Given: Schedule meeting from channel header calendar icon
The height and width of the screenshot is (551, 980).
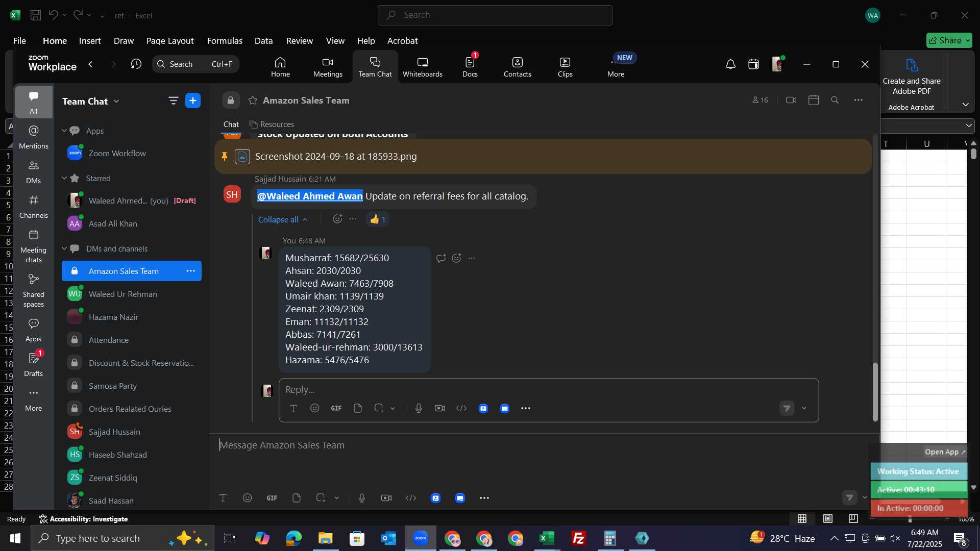Looking at the screenshot, I should click(814, 101).
